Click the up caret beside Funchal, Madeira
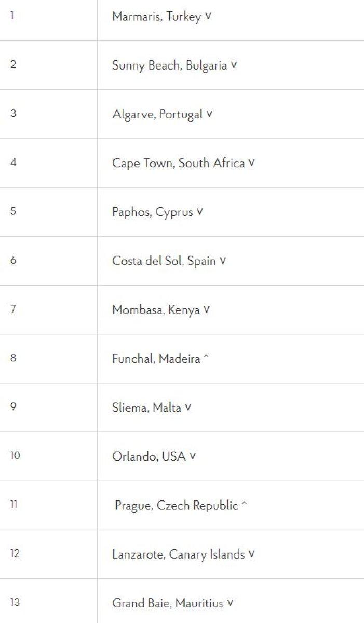Viewport: 364px width, 623px height. 206,359
